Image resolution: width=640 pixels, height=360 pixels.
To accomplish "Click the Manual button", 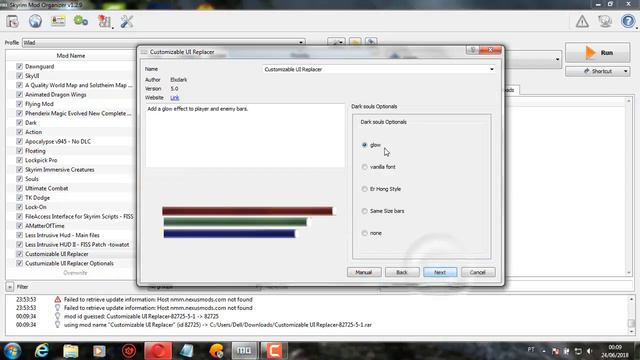I will pos(364,272).
